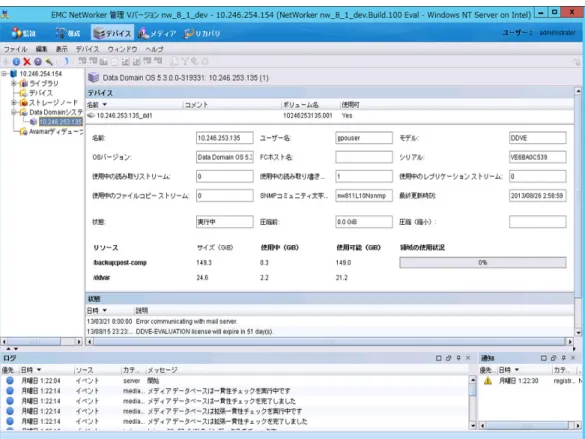Open the 編集 menu

(x=41, y=49)
